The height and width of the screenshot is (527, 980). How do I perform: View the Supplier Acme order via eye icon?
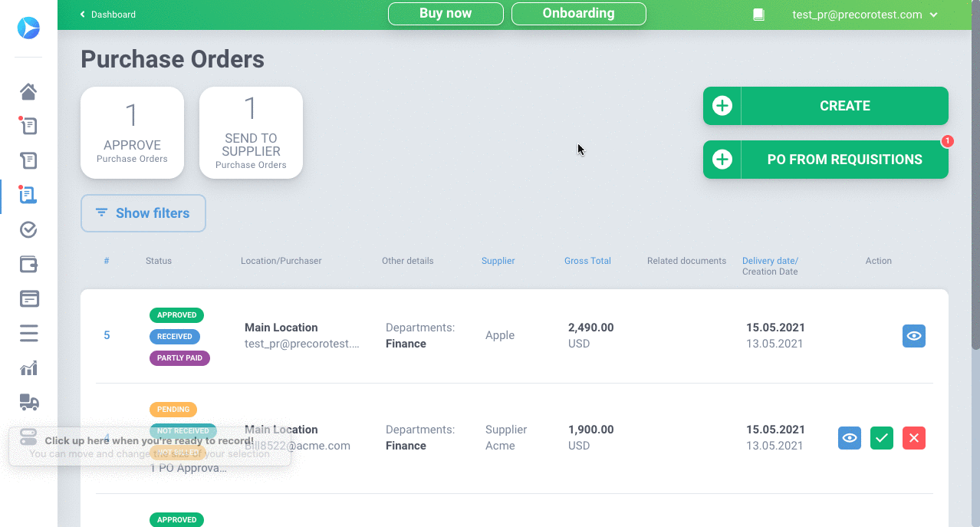850,438
